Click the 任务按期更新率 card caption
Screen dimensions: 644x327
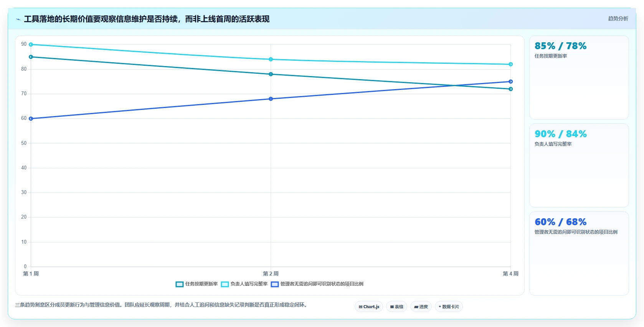(x=551, y=56)
